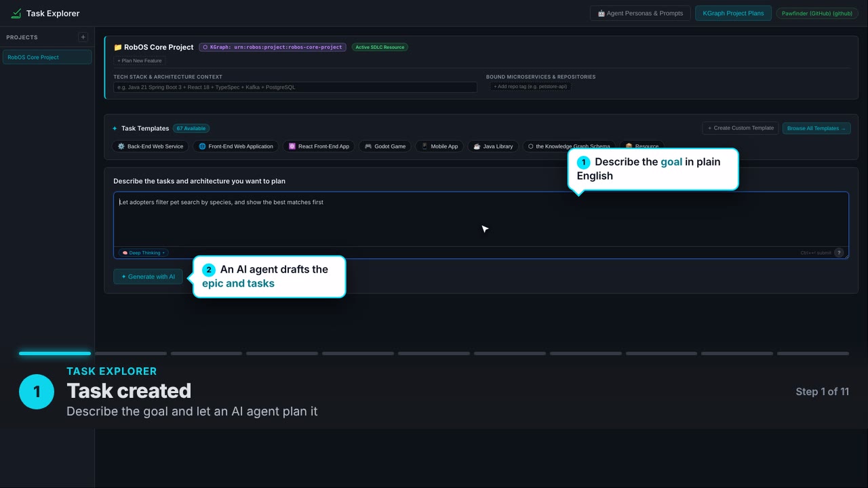Pick the Java Library template

point(493,146)
